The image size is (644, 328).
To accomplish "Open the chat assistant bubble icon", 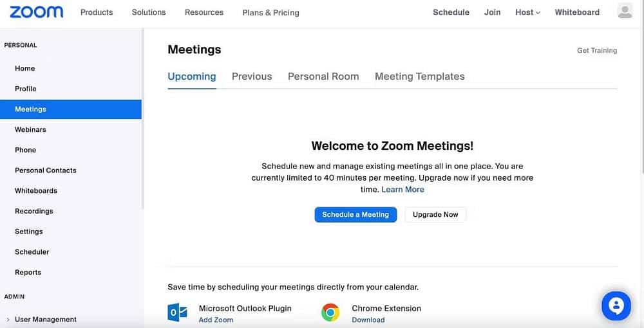I will coord(616,306).
